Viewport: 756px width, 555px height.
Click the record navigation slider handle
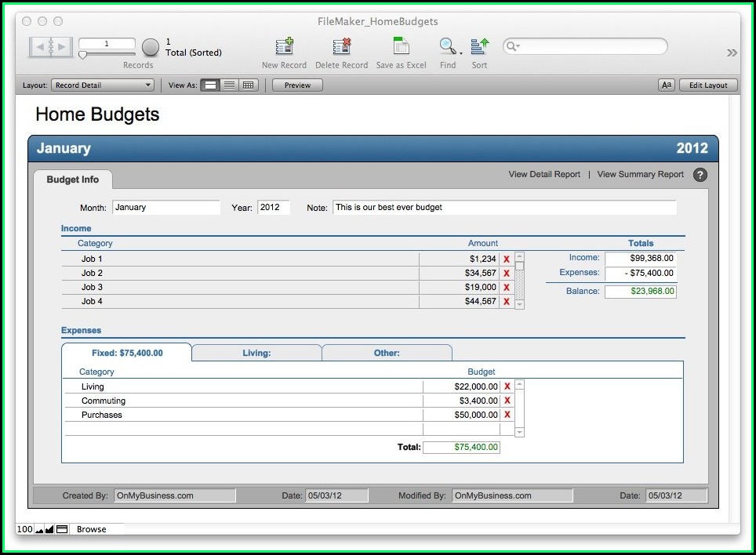tap(82, 55)
